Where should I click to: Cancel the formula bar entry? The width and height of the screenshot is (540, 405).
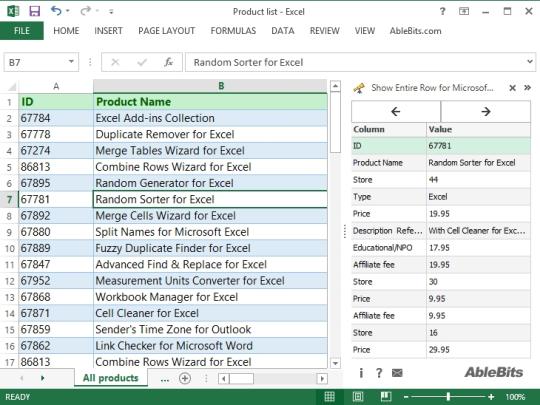coord(115,62)
